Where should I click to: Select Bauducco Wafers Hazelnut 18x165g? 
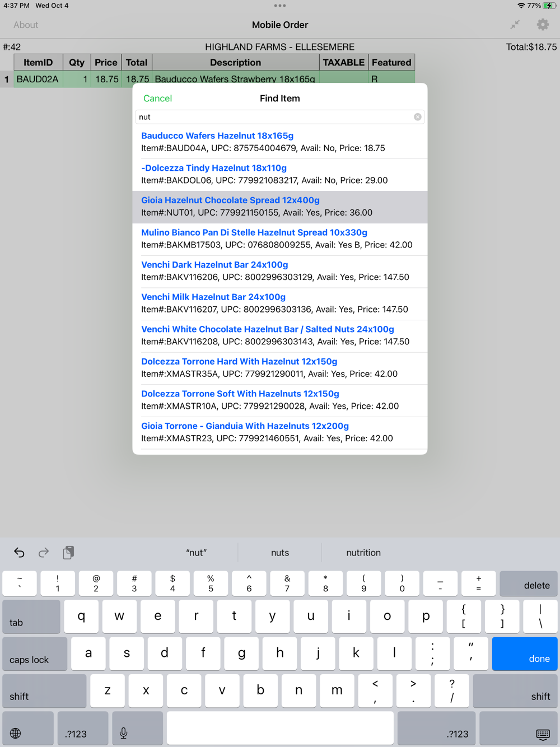(x=280, y=142)
